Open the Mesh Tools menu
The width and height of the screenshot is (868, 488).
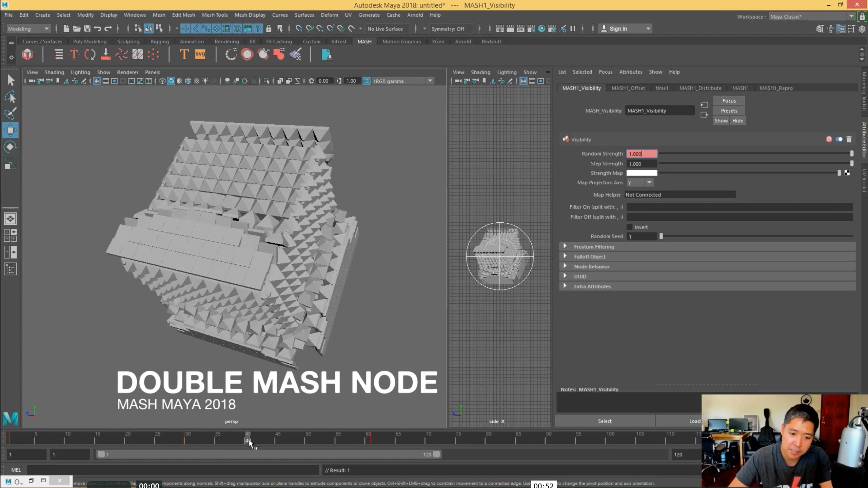point(215,15)
